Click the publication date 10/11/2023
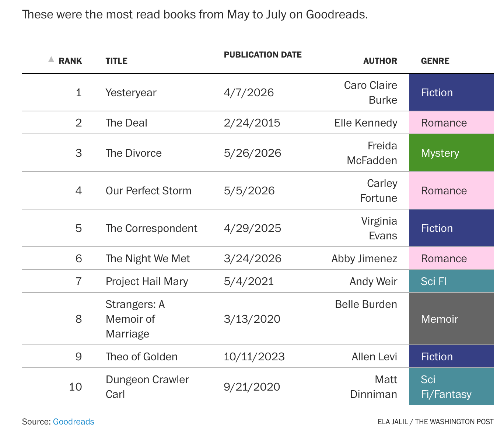 [x=254, y=357]
